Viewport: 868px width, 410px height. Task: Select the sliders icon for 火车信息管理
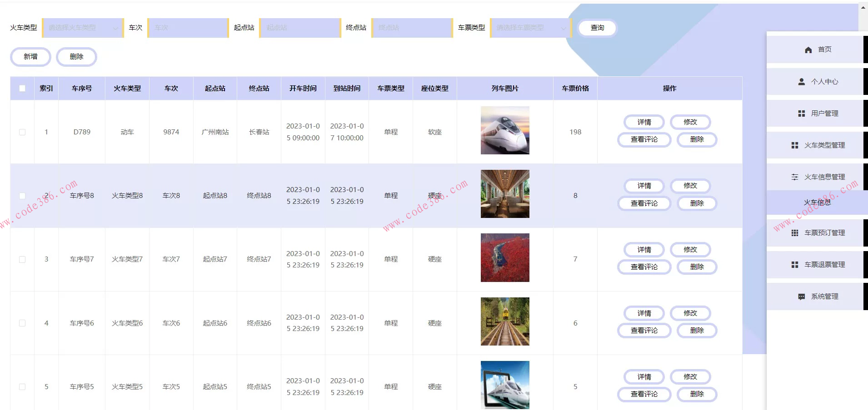pyautogui.click(x=794, y=177)
